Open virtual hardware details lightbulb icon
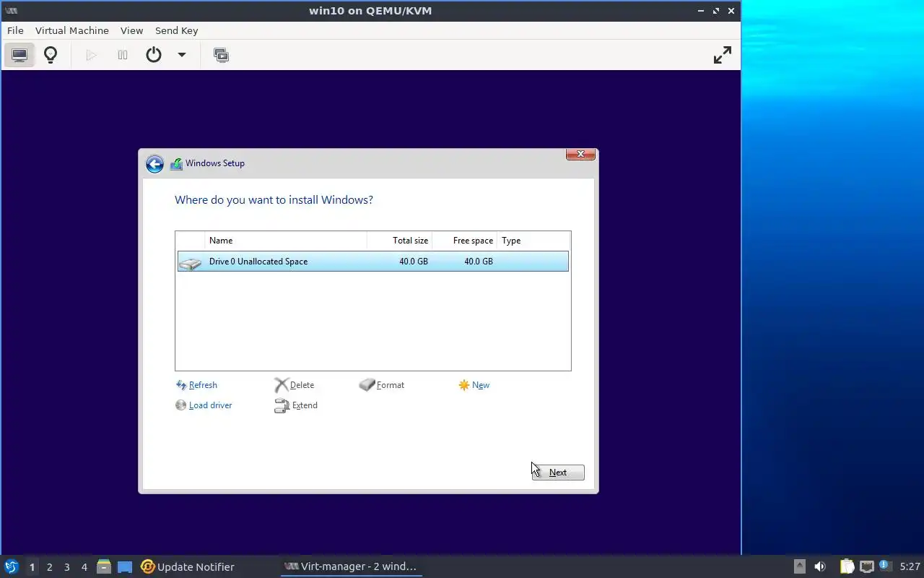924x578 pixels. 51,55
